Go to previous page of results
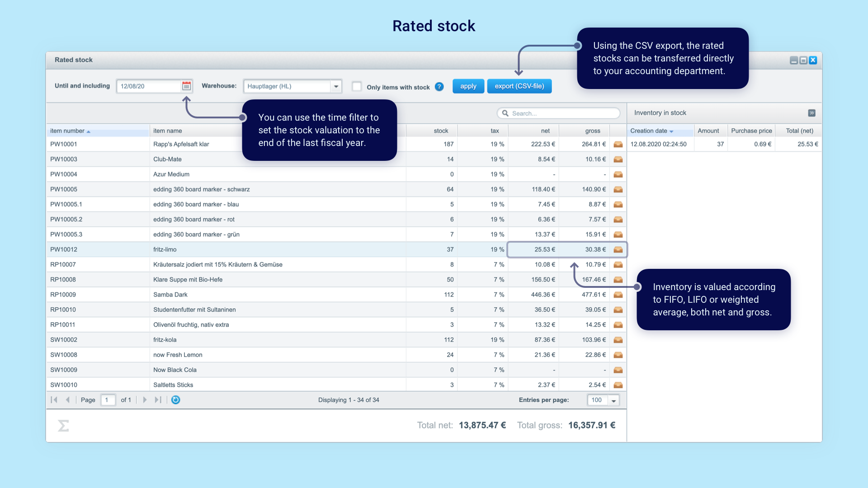The width and height of the screenshot is (868, 488). [x=68, y=400]
